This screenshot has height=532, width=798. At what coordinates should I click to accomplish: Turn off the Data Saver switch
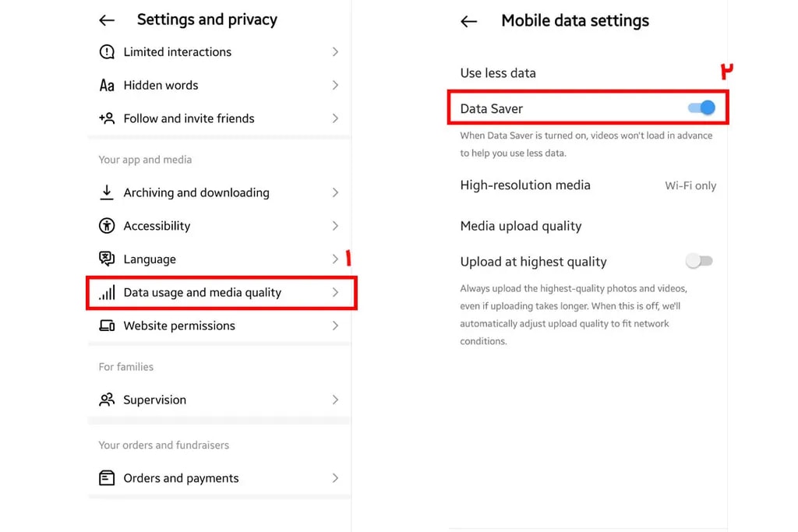(701, 107)
